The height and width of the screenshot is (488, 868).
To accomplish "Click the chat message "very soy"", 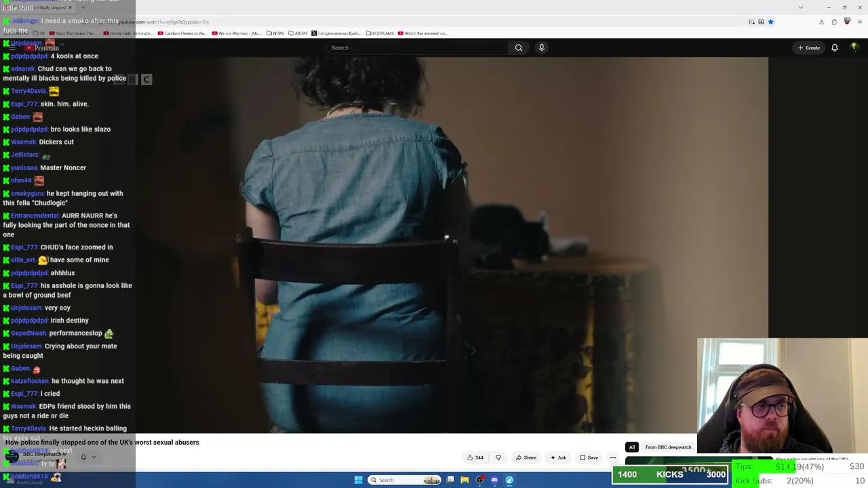I will pos(58,308).
